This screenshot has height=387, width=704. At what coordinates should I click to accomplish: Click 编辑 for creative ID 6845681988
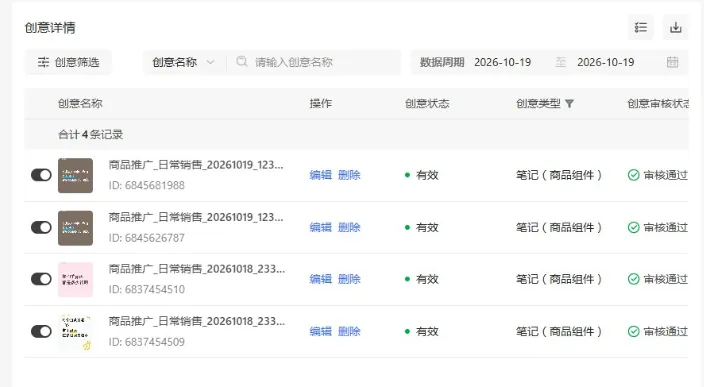tap(321, 175)
